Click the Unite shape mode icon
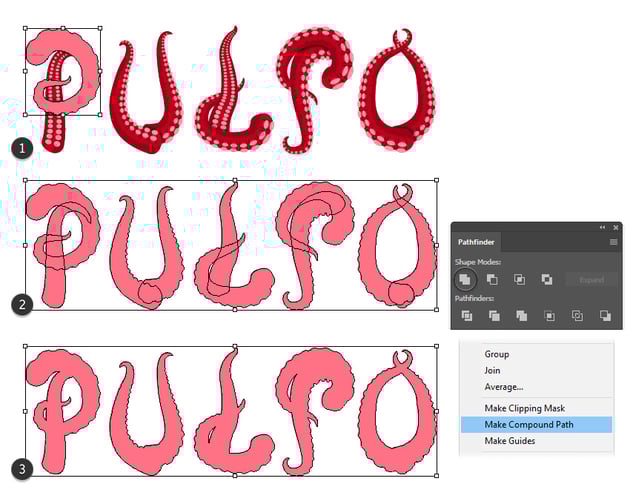This screenshot has width=630, height=504. pyautogui.click(x=465, y=279)
